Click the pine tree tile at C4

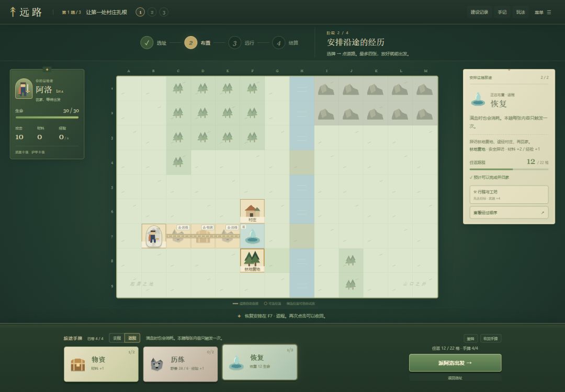click(x=178, y=162)
